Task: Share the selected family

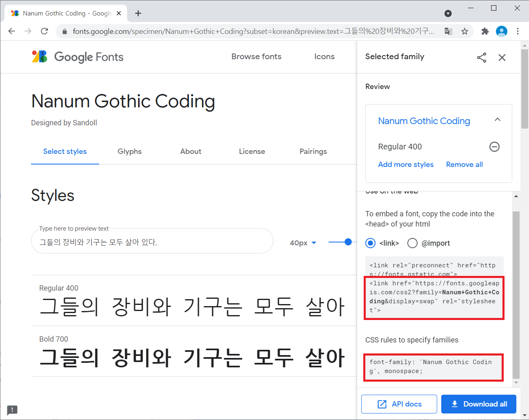Action: click(x=482, y=58)
